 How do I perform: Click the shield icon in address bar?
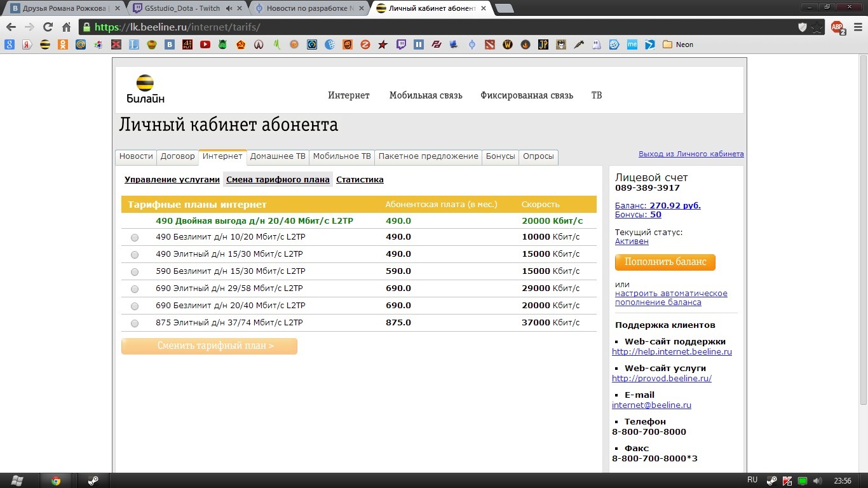coord(803,27)
